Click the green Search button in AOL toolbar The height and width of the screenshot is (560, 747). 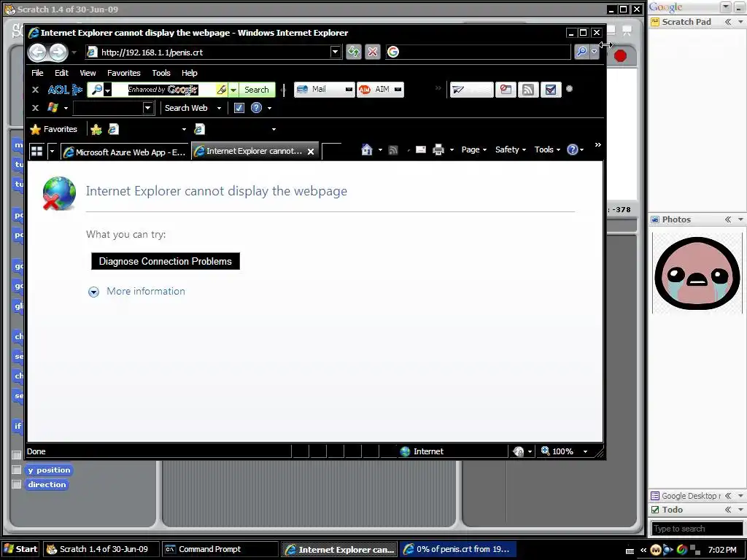[x=256, y=90]
